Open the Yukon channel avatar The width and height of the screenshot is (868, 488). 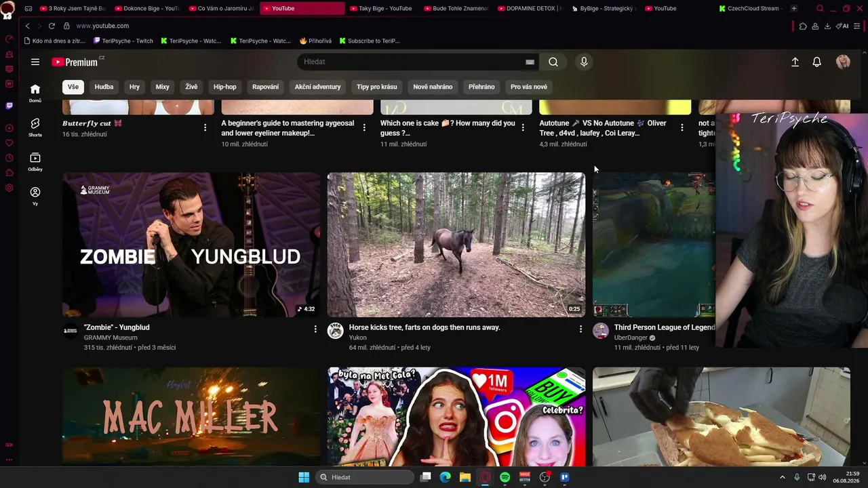point(336,331)
